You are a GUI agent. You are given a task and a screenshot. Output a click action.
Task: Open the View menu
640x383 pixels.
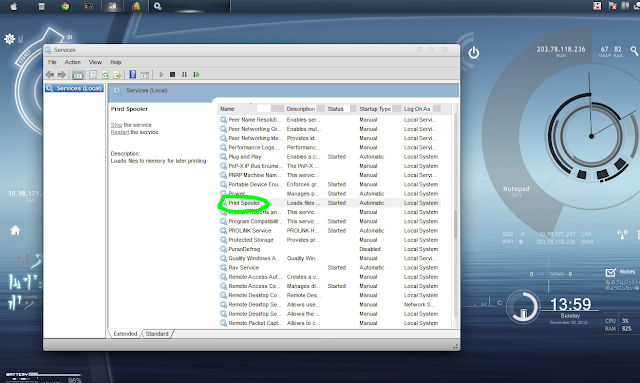point(95,62)
